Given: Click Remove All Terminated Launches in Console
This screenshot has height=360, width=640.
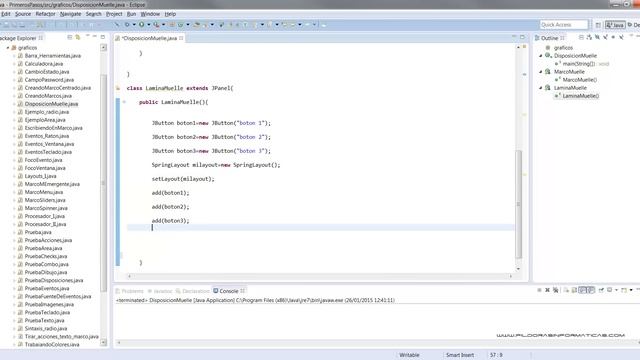Looking at the screenshot, I should (x=556, y=290).
